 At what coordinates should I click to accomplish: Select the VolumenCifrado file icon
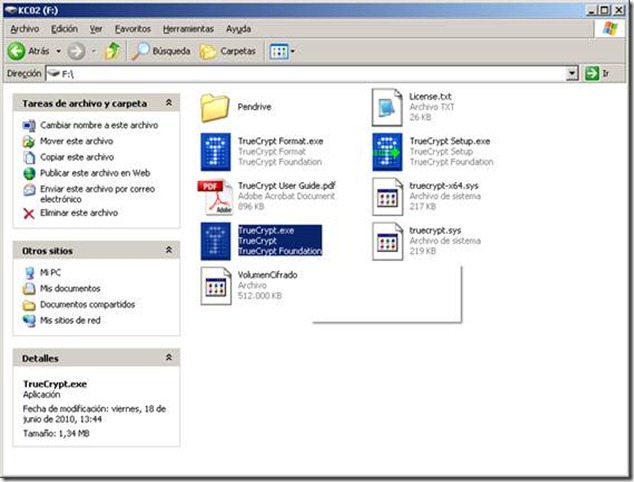(216, 286)
